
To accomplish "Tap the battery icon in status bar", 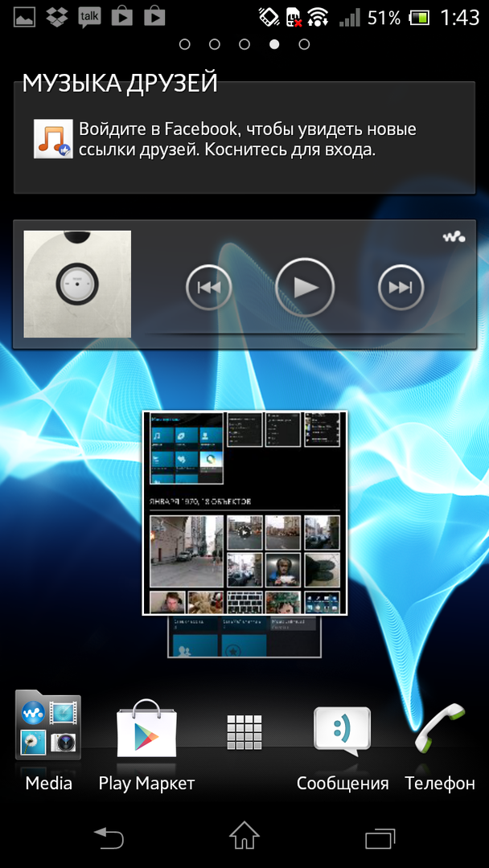I will 419,18.
